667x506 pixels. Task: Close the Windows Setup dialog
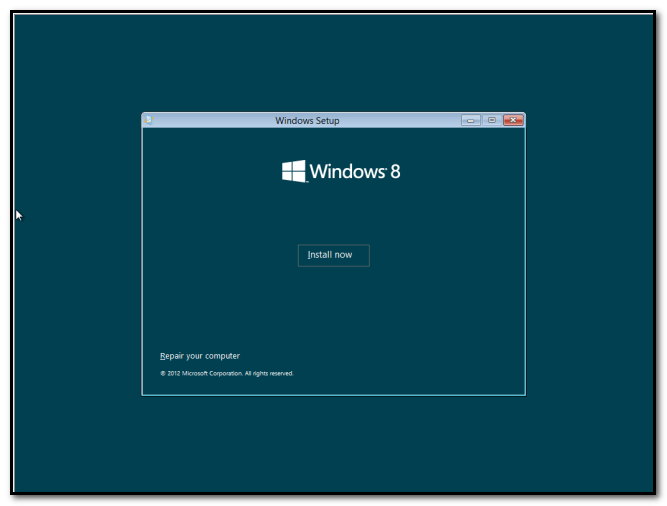point(513,120)
